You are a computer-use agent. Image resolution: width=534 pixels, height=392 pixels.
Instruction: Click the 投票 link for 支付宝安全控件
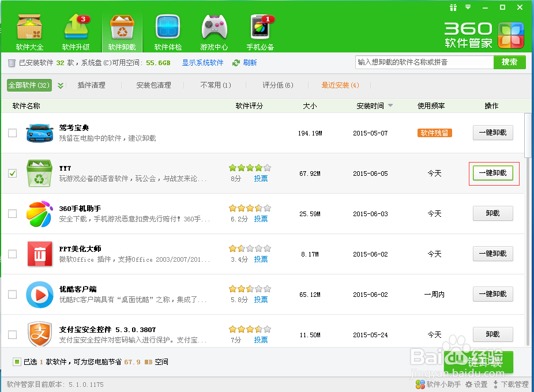coord(261,340)
